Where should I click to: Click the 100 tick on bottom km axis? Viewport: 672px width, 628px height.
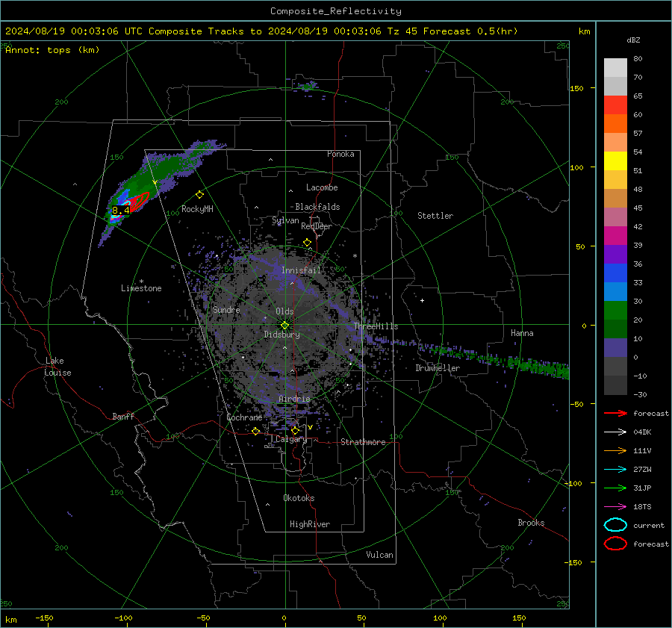coord(440,618)
